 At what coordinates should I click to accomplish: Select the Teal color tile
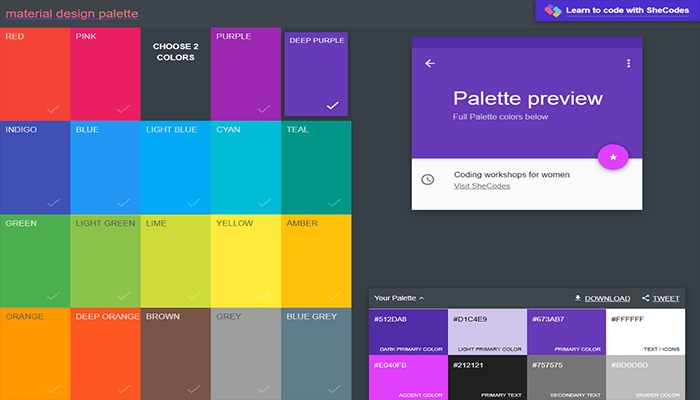tap(316, 167)
